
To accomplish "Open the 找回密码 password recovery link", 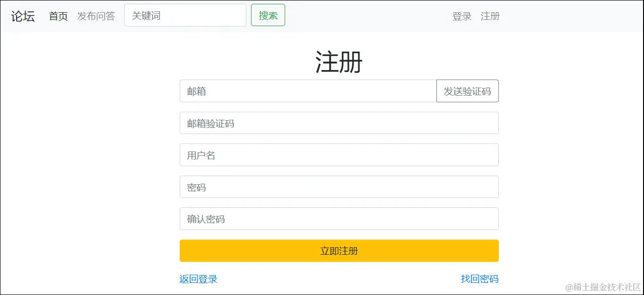I will [x=480, y=279].
